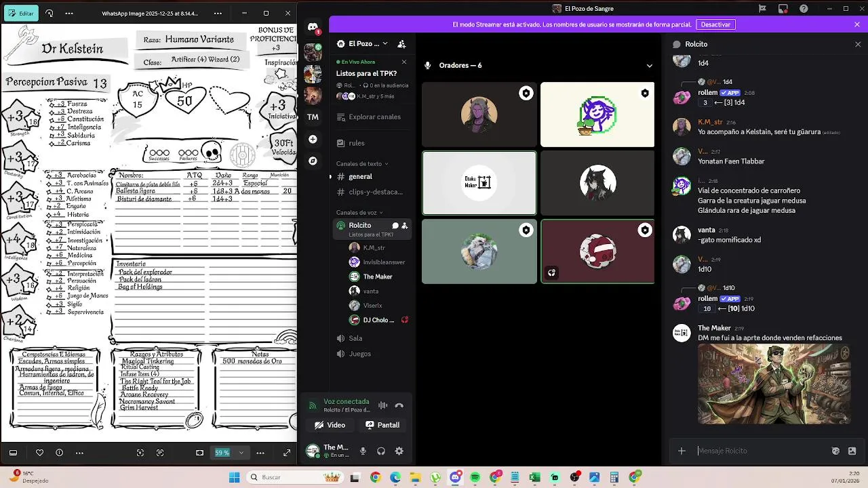
Task: Open Spotify from the taskbar
Action: (475, 477)
